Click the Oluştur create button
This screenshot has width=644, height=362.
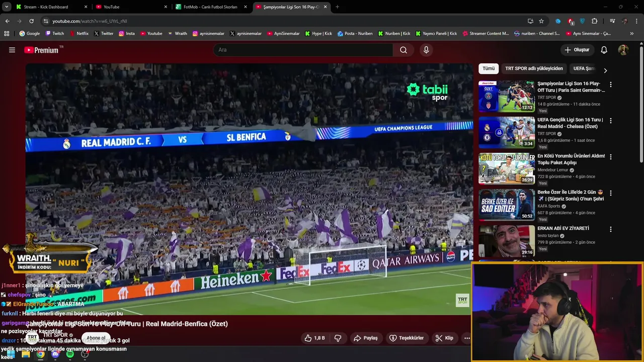coord(577,50)
